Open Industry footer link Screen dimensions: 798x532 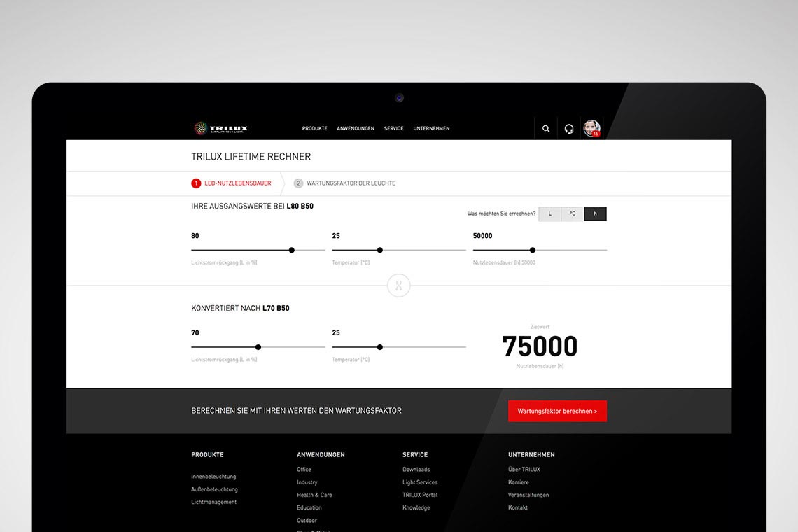click(x=307, y=482)
